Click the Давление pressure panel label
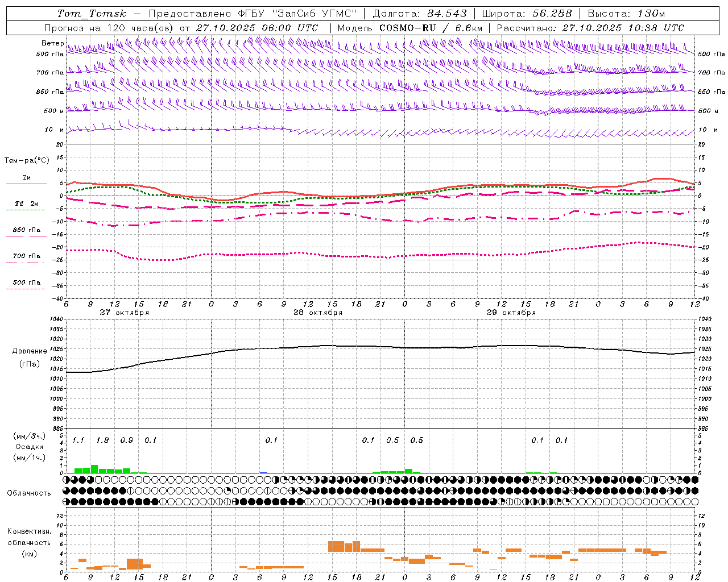 point(29,351)
